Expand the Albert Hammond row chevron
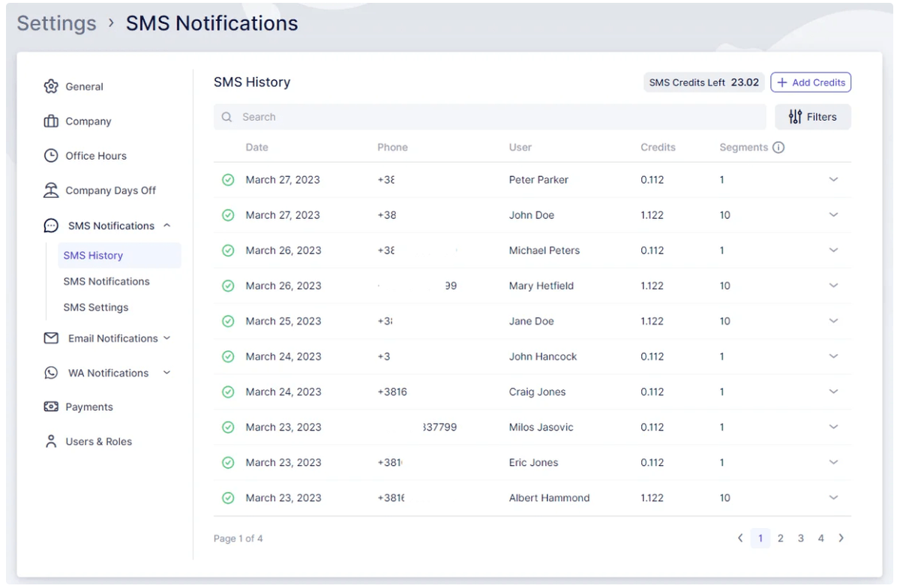This screenshot has height=588, width=900. (833, 497)
